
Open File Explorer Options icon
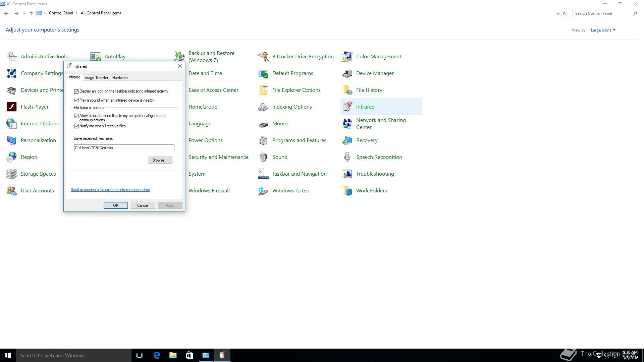[264, 90]
